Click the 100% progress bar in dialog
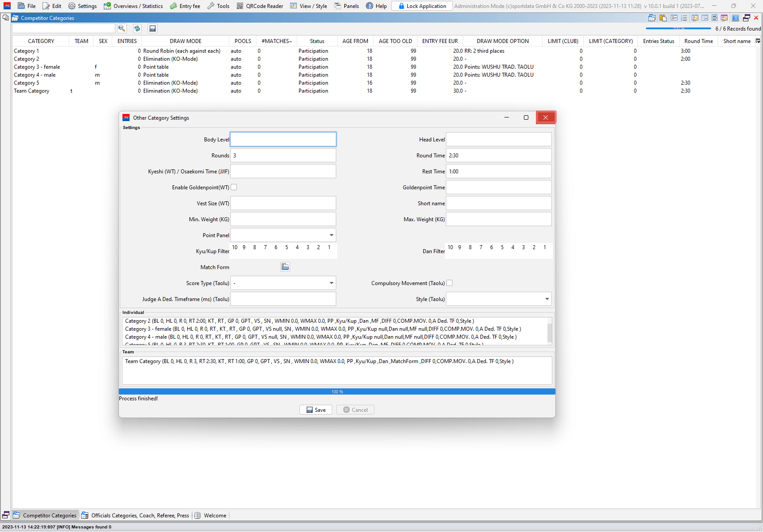Viewport: 763px width, 532px height. (337, 392)
